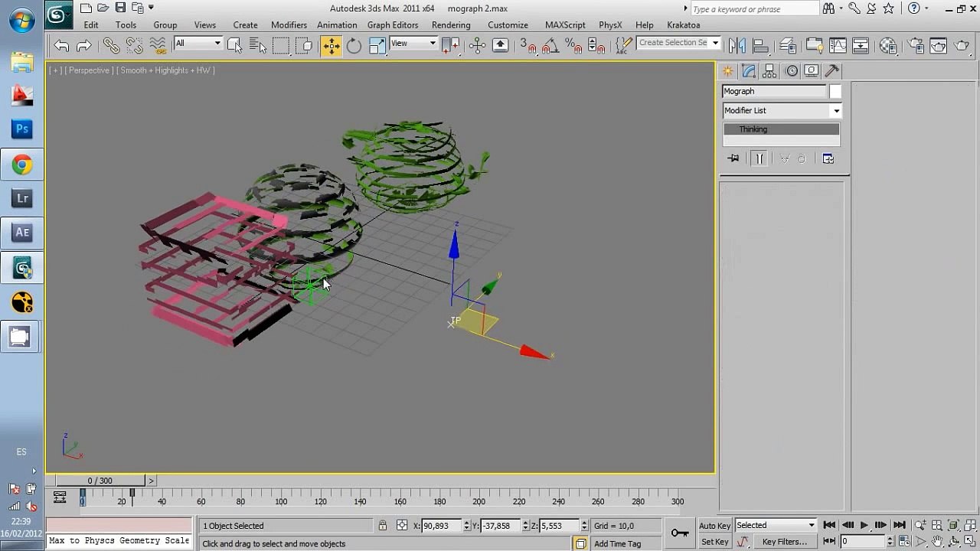Play the animation
980x551 pixels.
864,525
